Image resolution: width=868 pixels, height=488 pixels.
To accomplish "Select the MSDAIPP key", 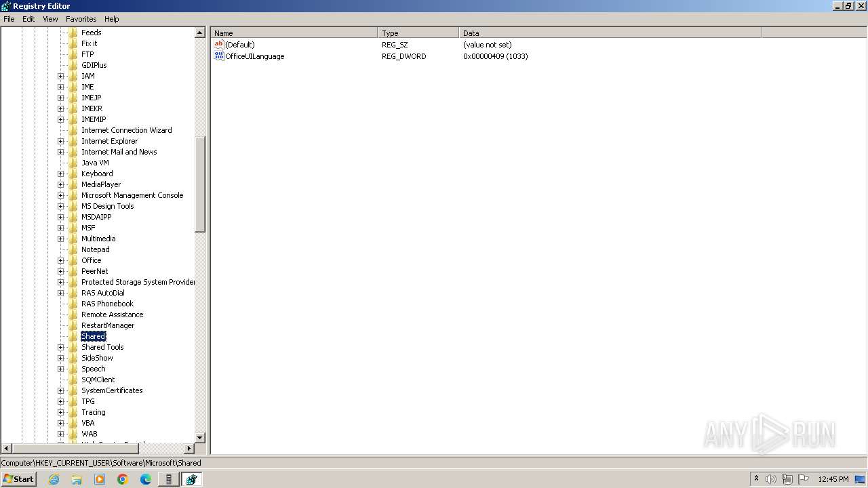I will point(96,217).
